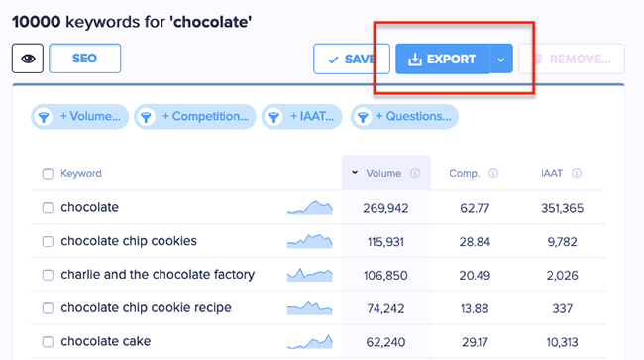Switch to the SEO tab
Viewport: 644px width, 360px height.
84,59
